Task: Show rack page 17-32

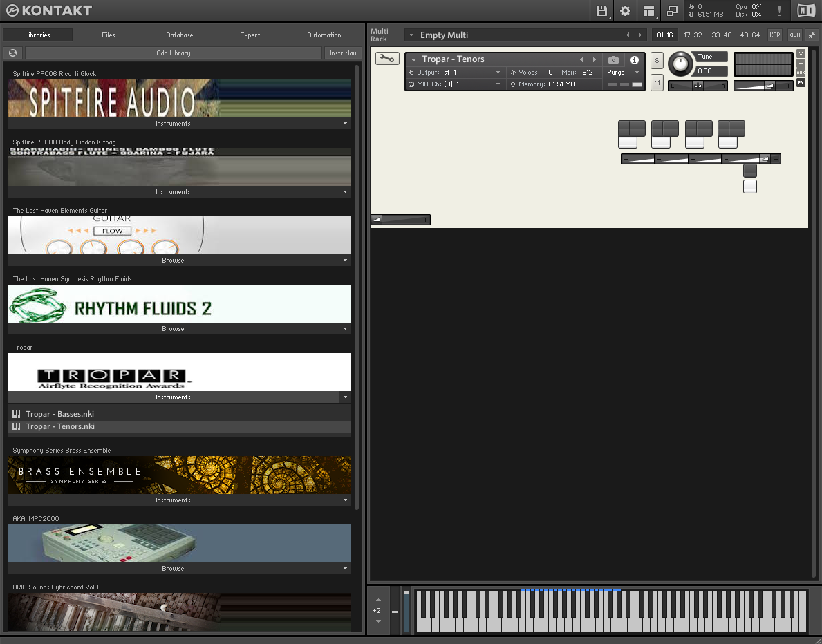Action: (693, 35)
